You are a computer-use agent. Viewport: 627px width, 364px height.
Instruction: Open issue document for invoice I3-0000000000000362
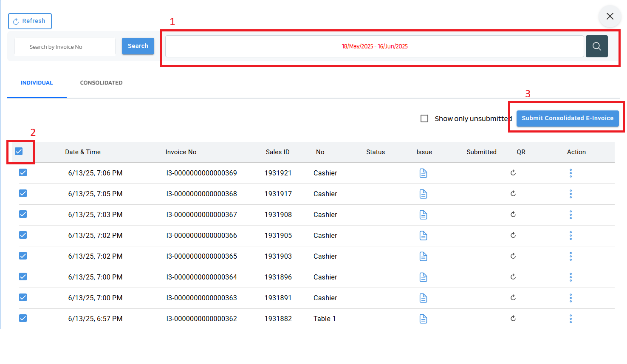(423, 319)
